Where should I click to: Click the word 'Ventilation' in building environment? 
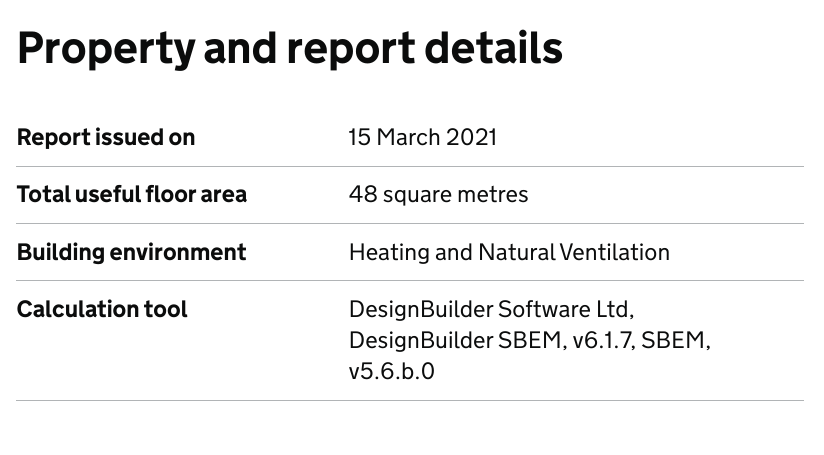(x=615, y=252)
